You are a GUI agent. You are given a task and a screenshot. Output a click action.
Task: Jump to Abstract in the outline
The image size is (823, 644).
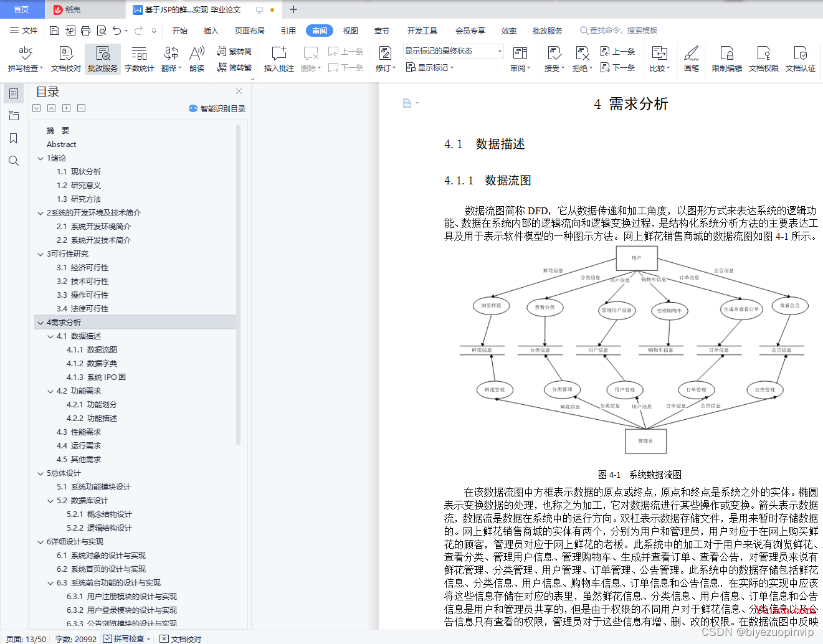click(61, 144)
